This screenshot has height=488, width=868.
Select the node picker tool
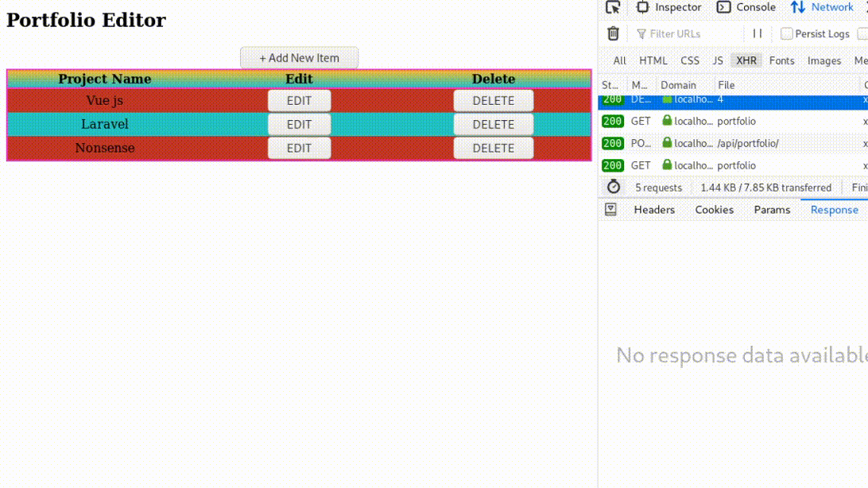pos(613,7)
